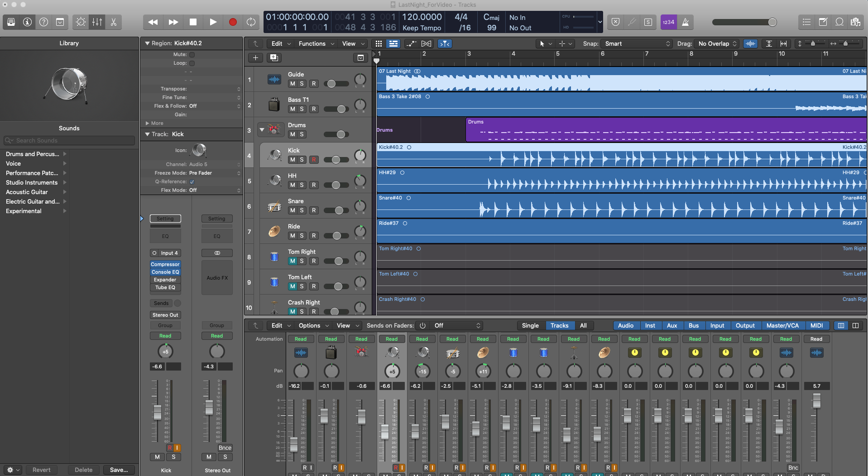Click the Bnce button on Stereo Out strip
Screen dimensions: 868x476
pyautogui.click(x=225, y=447)
